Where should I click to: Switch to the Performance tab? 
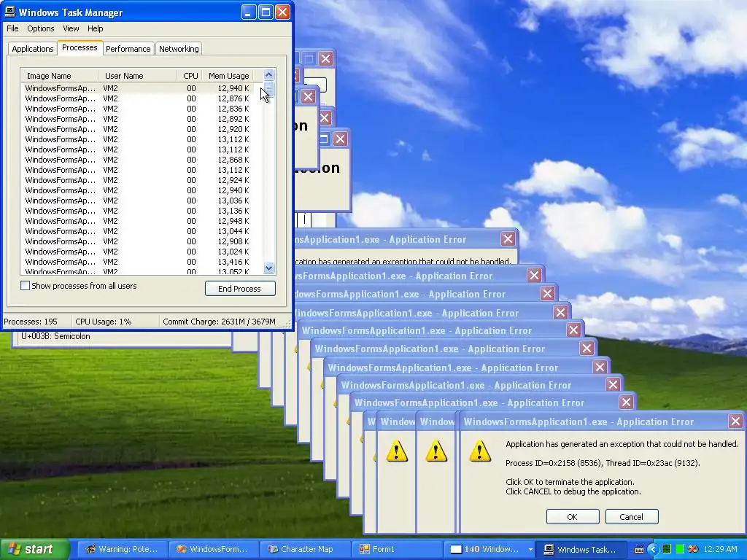pos(128,49)
